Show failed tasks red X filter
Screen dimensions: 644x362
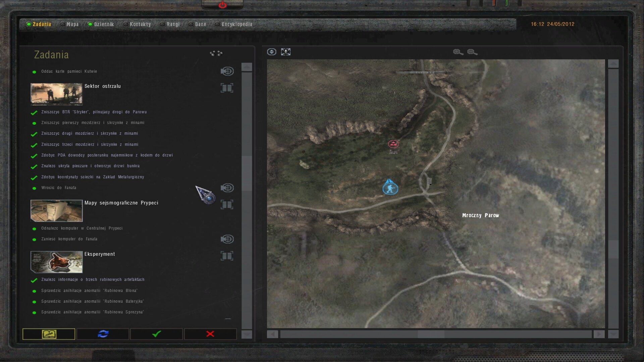pos(210,334)
